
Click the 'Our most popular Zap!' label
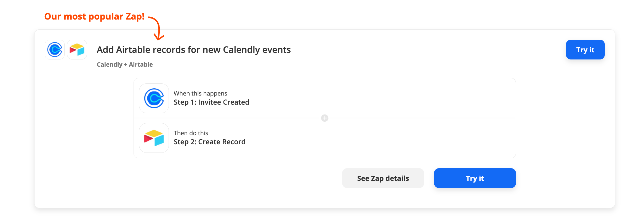tap(94, 17)
